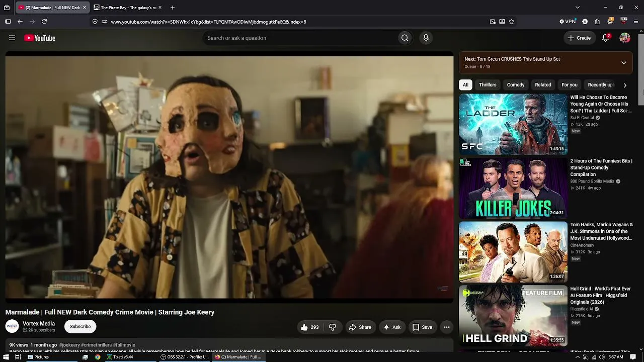This screenshot has width=644, height=362.
Task: Open the notifications bell
Action: (606, 38)
